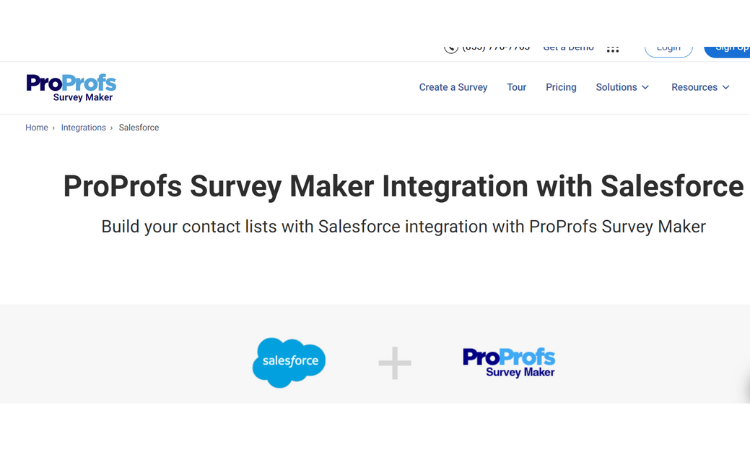Open the Solutions menu

pyautogui.click(x=622, y=88)
